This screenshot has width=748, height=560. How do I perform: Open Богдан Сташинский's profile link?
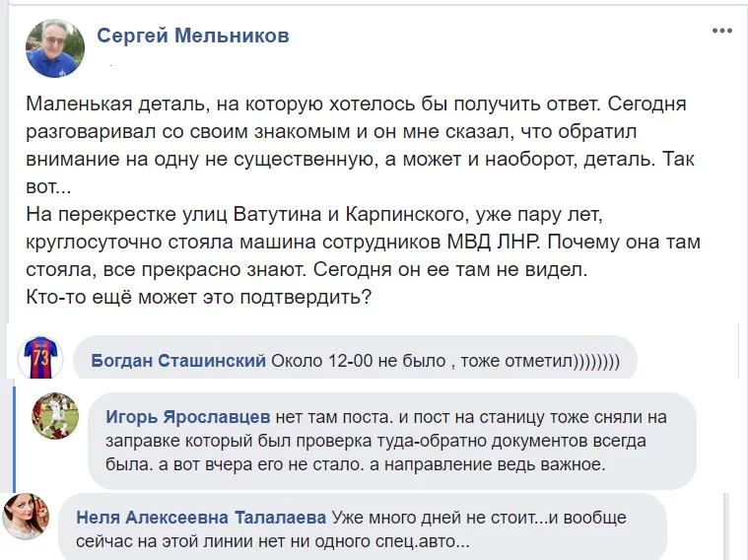[x=178, y=361]
